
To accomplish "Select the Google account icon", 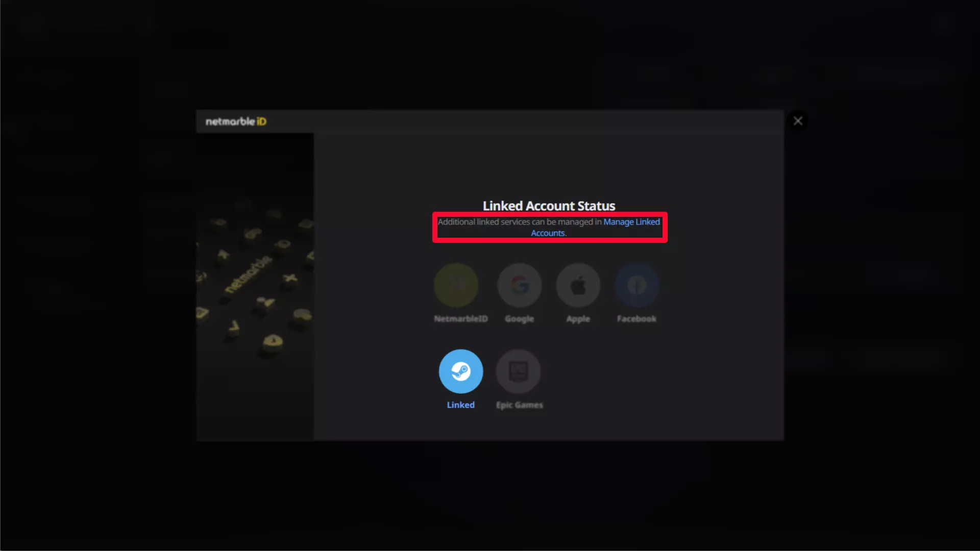I will (x=520, y=285).
